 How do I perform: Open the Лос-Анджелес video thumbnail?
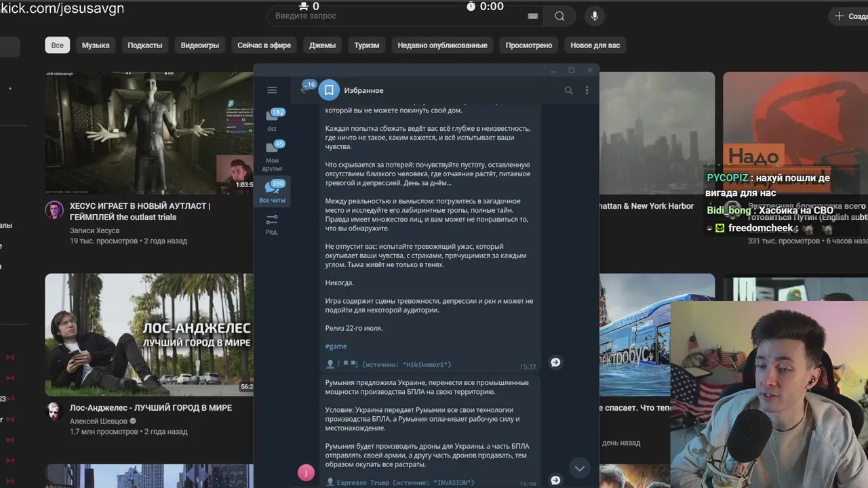click(149, 335)
